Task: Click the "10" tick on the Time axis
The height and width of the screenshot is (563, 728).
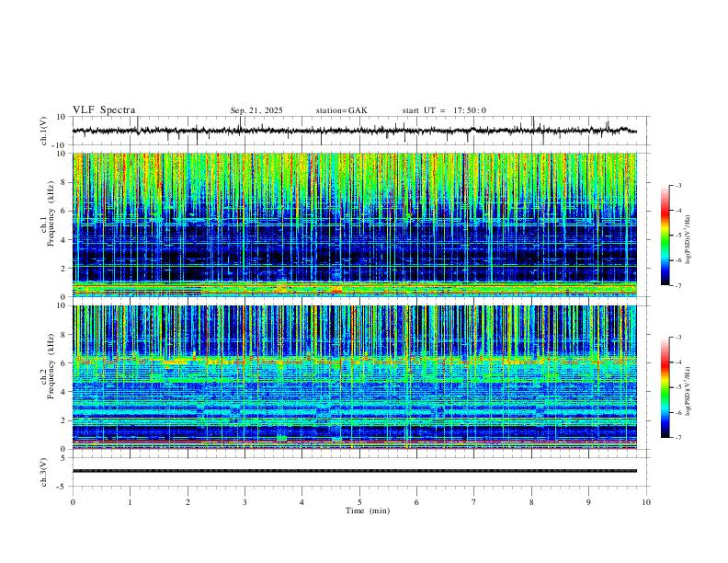Action: (x=646, y=502)
